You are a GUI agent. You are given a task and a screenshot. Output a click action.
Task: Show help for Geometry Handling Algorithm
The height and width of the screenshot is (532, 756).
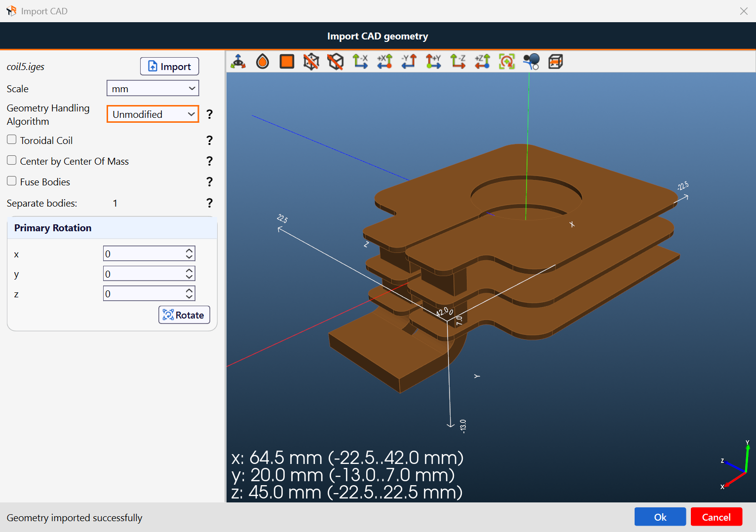click(x=210, y=114)
